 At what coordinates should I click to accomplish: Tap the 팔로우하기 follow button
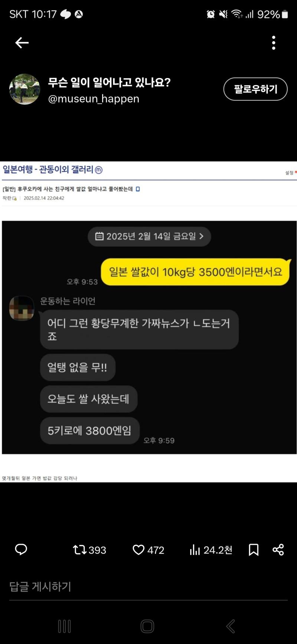pyautogui.click(x=255, y=89)
